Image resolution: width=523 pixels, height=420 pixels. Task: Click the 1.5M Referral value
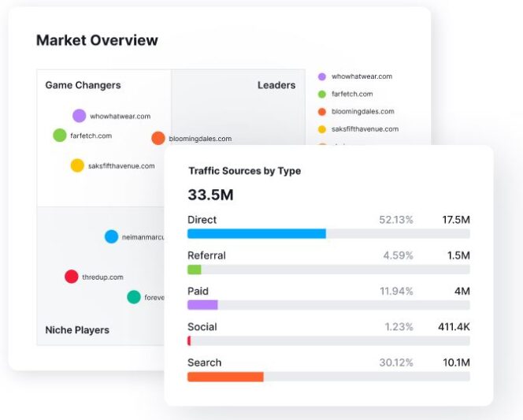pos(458,255)
